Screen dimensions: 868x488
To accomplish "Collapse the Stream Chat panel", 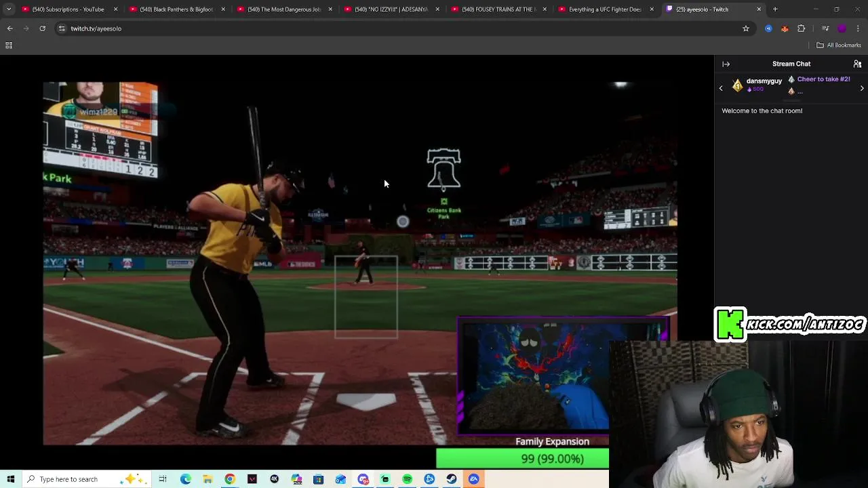I will (726, 64).
